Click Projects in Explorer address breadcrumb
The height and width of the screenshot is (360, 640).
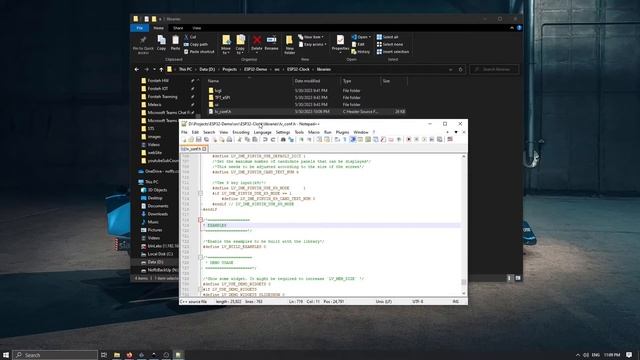pyautogui.click(x=229, y=69)
